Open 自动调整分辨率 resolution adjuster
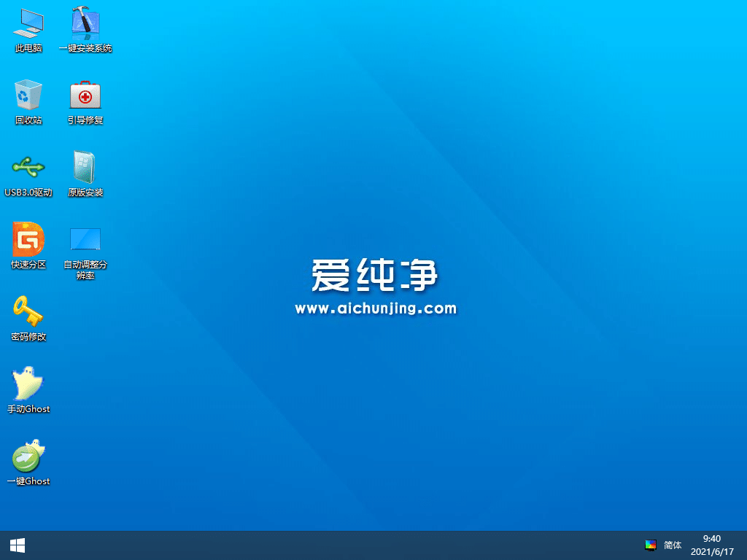 pos(84,239)
